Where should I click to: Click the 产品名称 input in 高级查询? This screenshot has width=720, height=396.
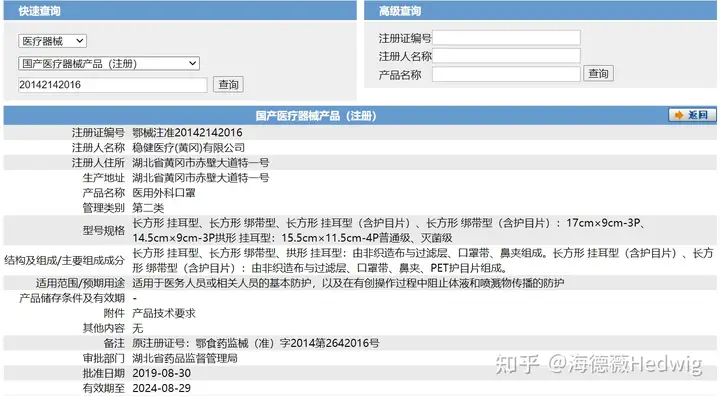click(506, 74)
